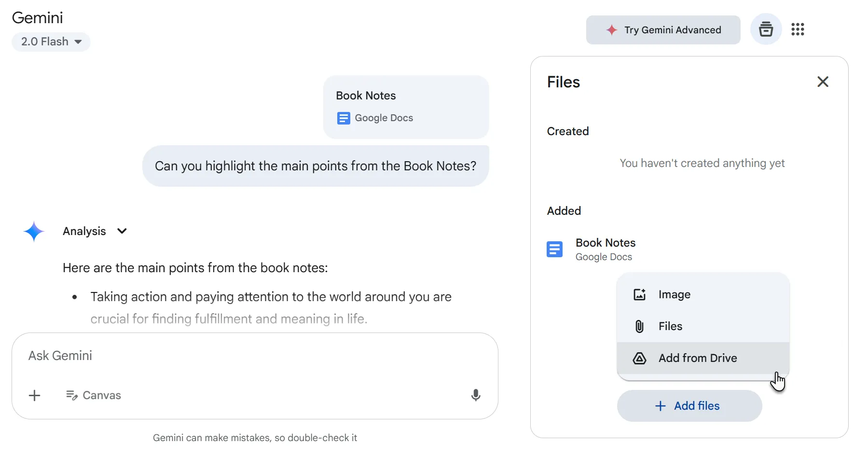Screen dimensions: 868x457
Task: Click the Try Gemini Advanced button
Action: 662,29
